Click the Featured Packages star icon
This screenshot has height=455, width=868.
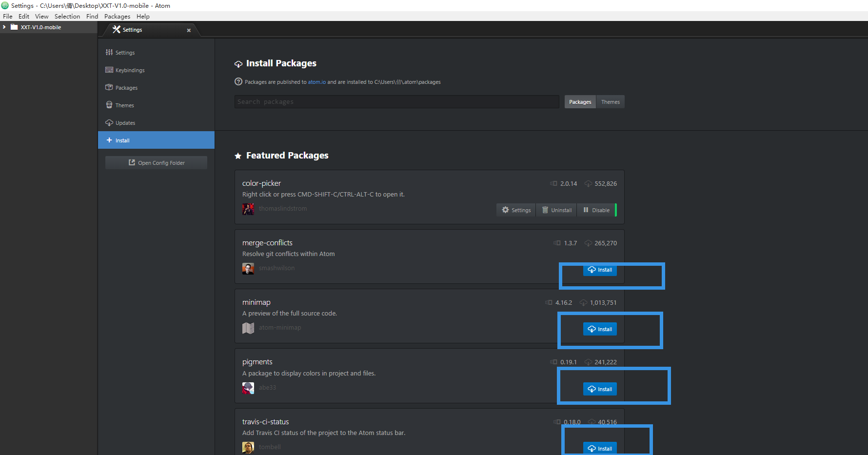click(238, 156)
